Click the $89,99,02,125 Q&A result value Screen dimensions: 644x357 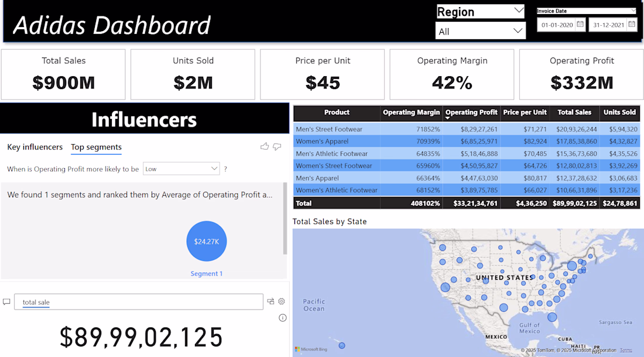(141, 337)
